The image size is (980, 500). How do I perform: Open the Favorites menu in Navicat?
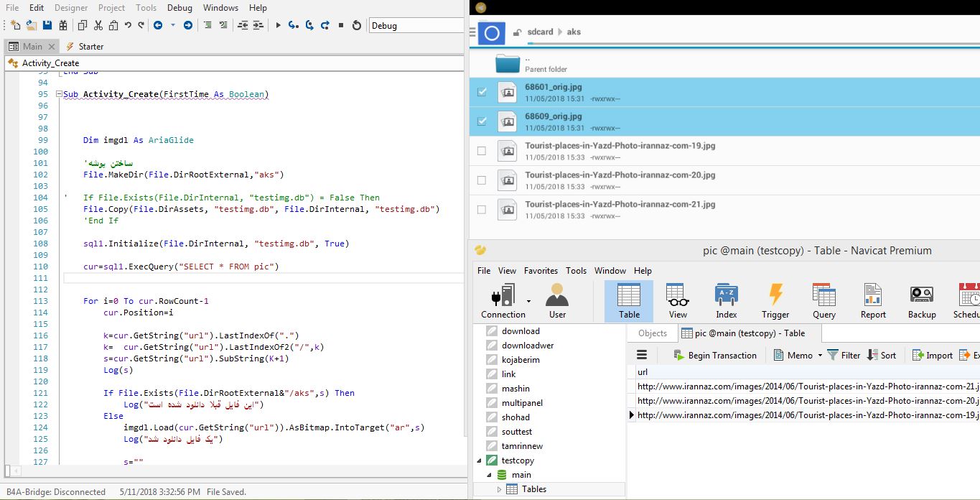click(x=541, y=271)
